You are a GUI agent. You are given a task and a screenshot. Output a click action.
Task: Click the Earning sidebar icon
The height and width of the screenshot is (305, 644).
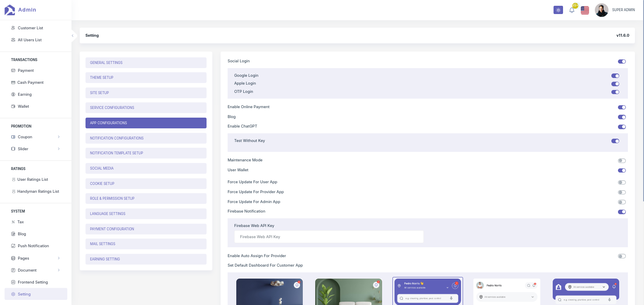13,95
